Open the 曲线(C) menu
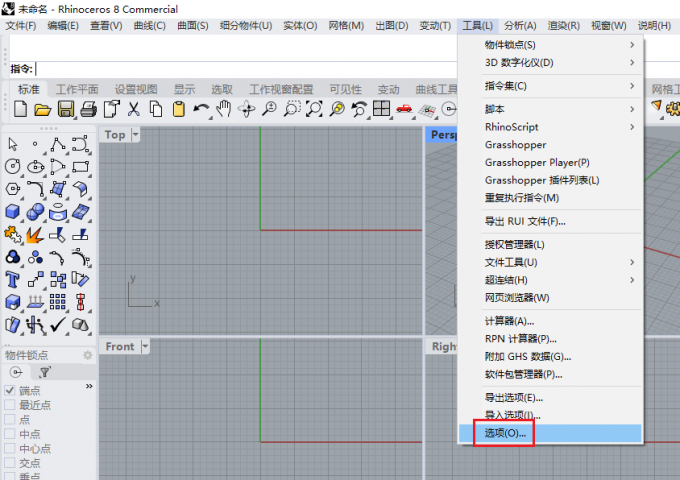680x480 pixels. tap(150, 26)
